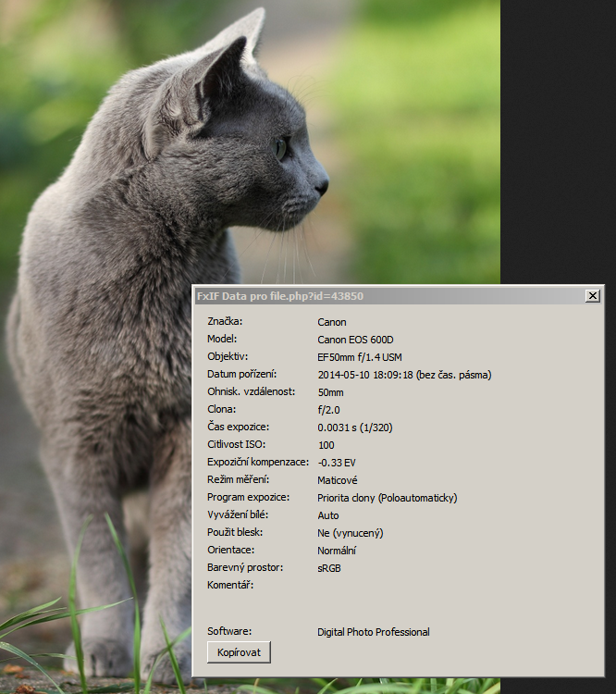The image size is (616, 694).
Task: Click the Kopírovat button
Action: (239, 652)
